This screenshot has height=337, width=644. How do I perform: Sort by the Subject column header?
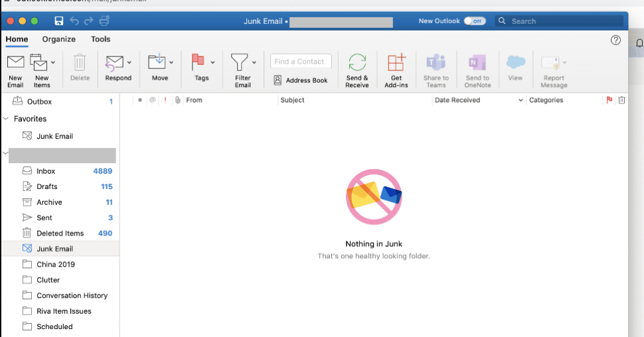coord(292,100)
